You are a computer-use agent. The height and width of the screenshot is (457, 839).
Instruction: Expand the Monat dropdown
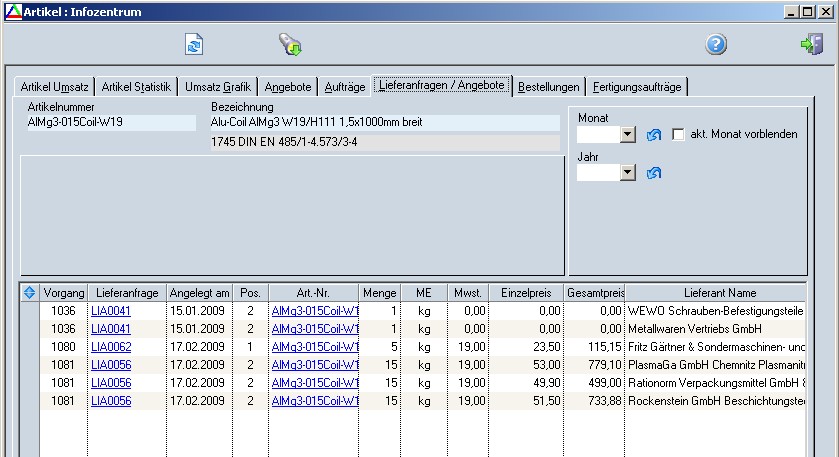coord(628,134)
